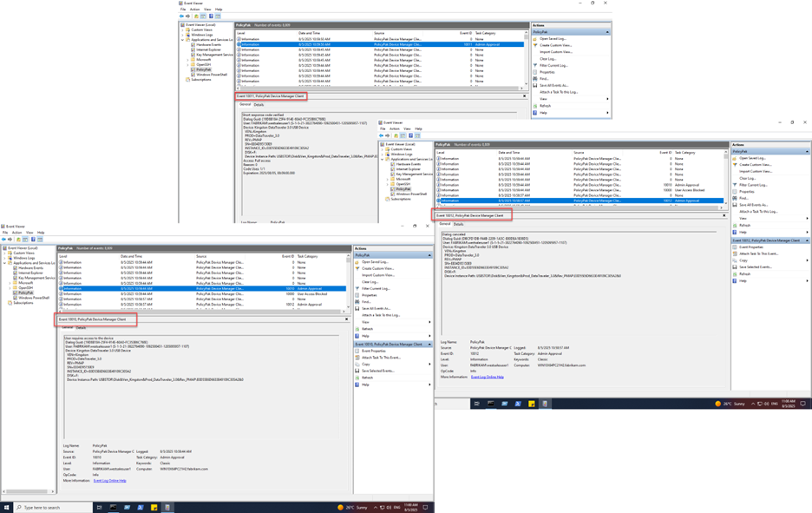Open Event Properties in Event 10012 window
812x513 pixels.
click(751, 247)
